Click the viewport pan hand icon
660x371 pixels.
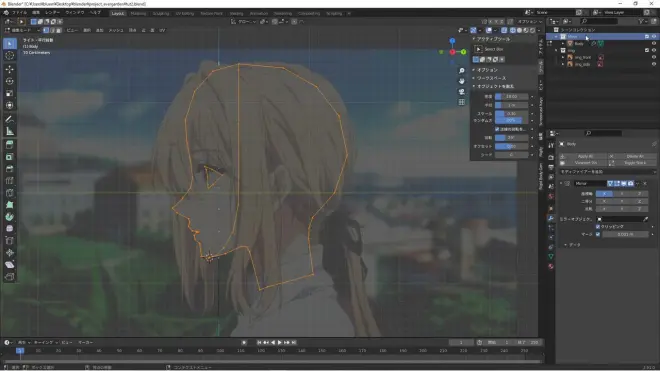click(462, 81)
